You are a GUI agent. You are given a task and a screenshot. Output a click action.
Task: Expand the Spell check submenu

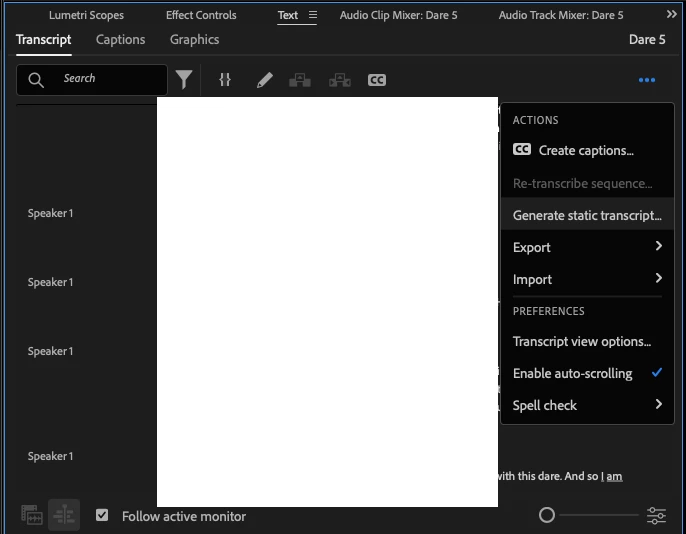tap(587, 405)
